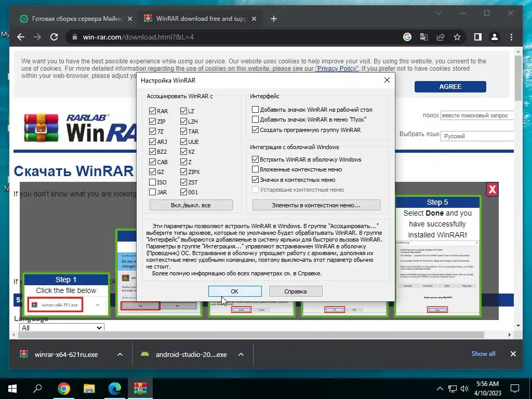Screen dimensions: 532x399
Task: Open the Privacy Policy link
Action: pyautogui.click(x=337, y=69)
